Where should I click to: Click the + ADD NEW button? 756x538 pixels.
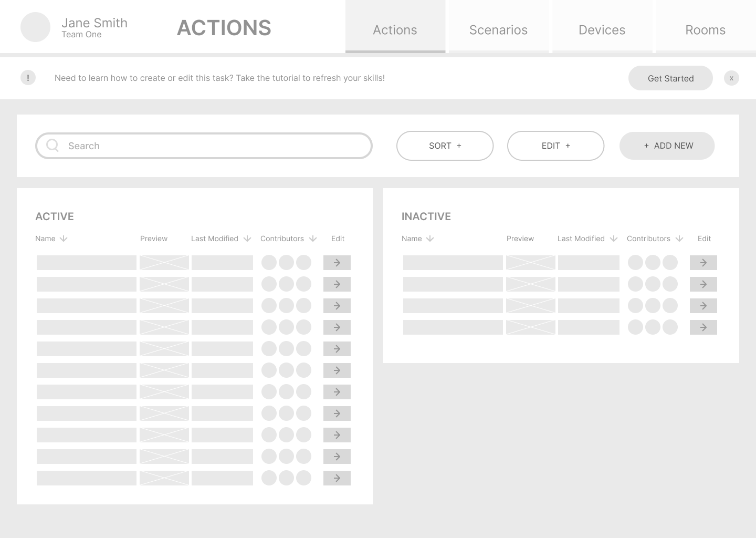click(x=667, y=146)
